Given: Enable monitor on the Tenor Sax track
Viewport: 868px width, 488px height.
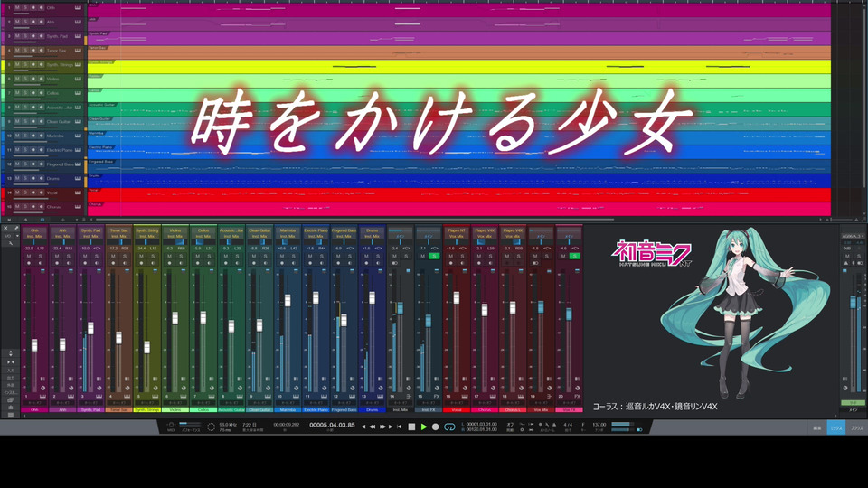Looking at the screenshot, I should point(41,51).
